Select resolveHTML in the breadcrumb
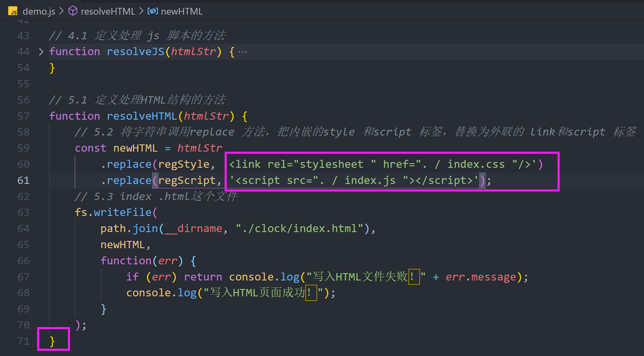 click(x=108, y=12)
